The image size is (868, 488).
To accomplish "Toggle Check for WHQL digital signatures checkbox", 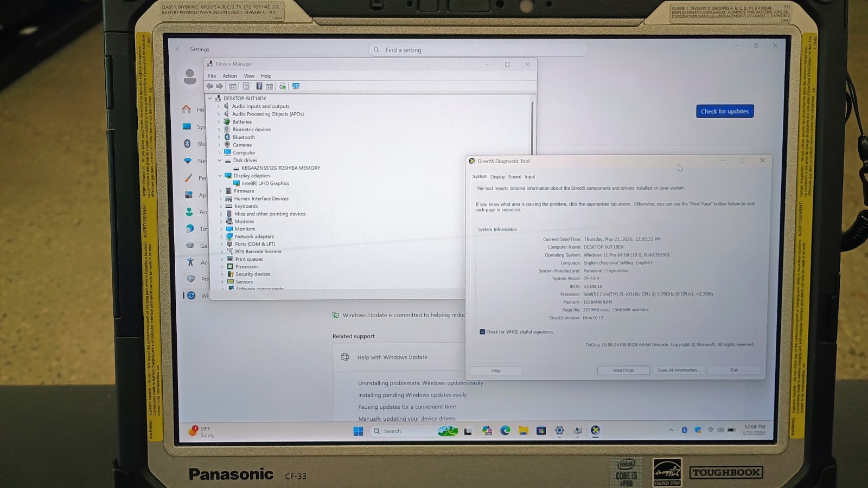I will (x=482, y=332).
